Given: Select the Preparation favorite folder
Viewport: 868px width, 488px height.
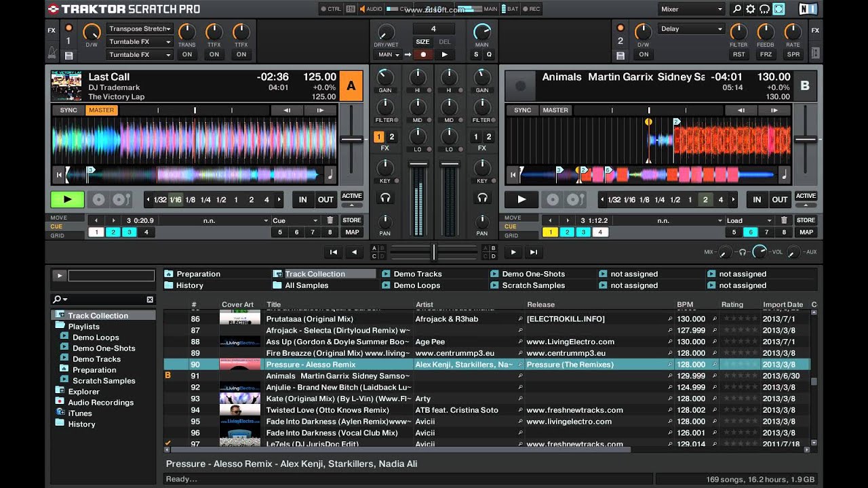Looking at the screenshot, I should (x=198, y=274).
